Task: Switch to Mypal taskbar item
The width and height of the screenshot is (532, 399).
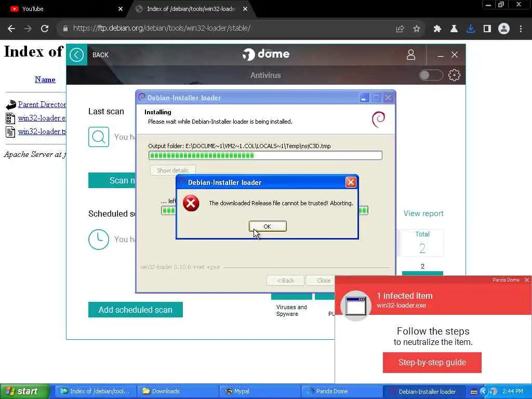Action: pos(261,391)
